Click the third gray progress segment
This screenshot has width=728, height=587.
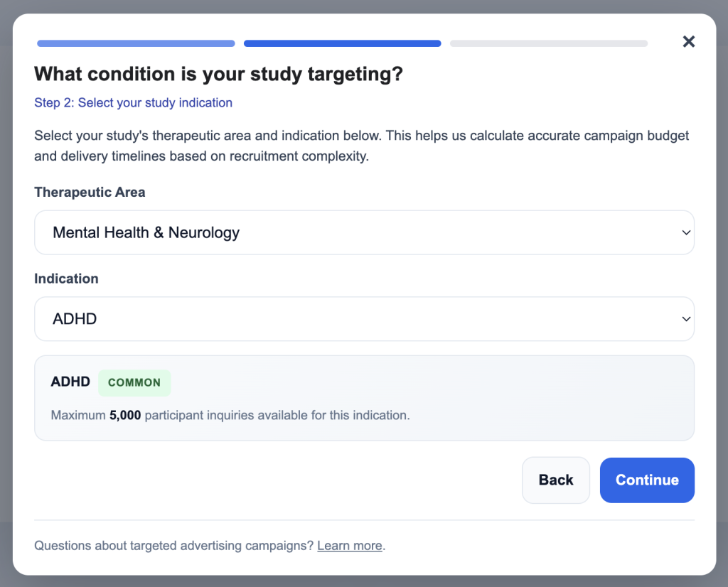(548, 43)
